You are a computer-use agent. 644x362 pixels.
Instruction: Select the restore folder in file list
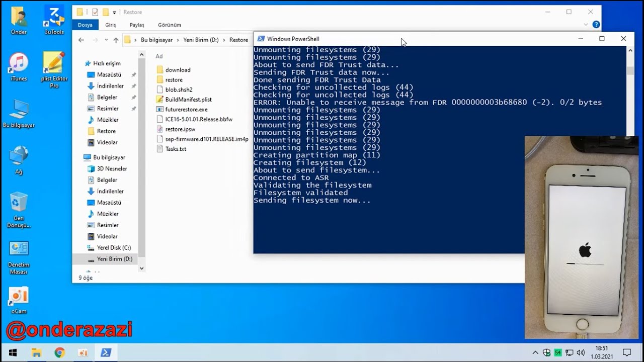174,79
